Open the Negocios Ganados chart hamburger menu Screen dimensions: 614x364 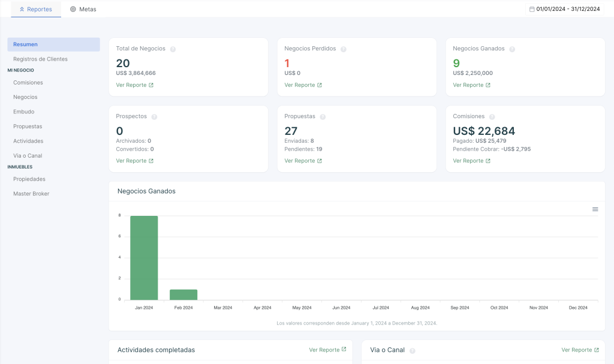[595, 209]
